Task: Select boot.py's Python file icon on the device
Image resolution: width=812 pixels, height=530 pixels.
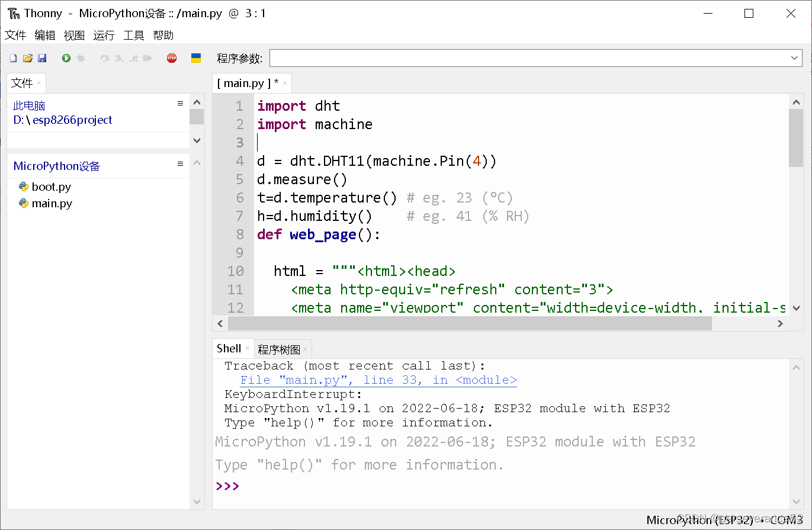Action: 24,187
